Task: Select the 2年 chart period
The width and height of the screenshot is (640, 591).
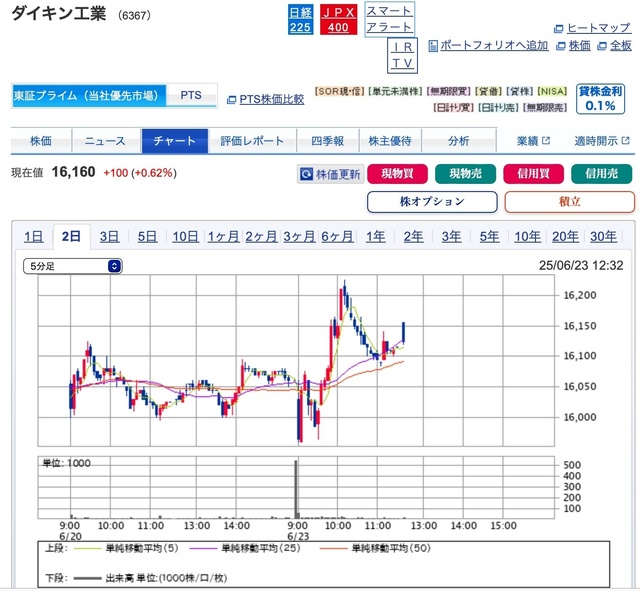Action: (413, 236)
